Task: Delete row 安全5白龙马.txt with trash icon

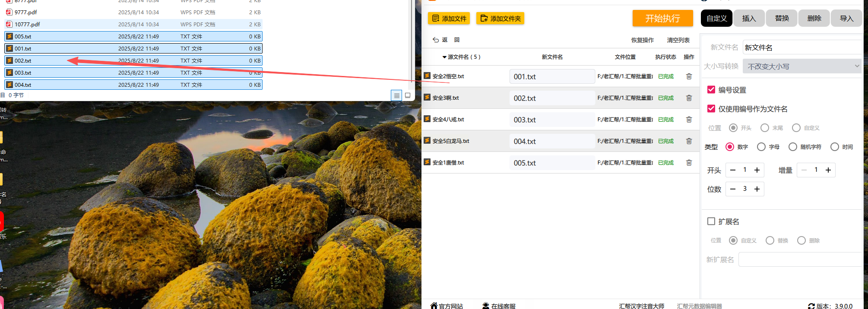Action: pos(689,141)
